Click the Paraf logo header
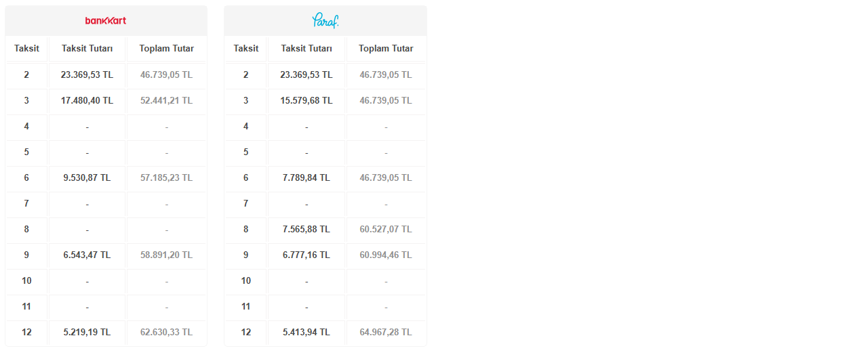This screenshot has width=868, height=359. [325, 20]
